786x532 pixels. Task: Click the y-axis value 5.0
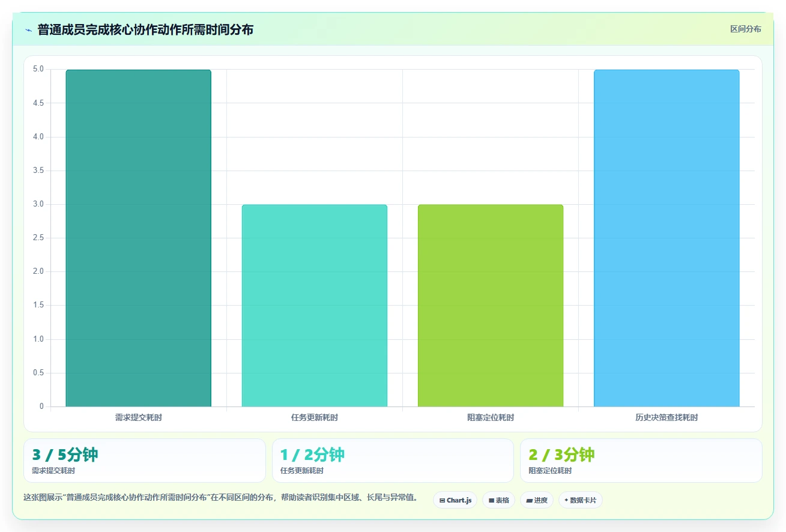click(38, 69)
